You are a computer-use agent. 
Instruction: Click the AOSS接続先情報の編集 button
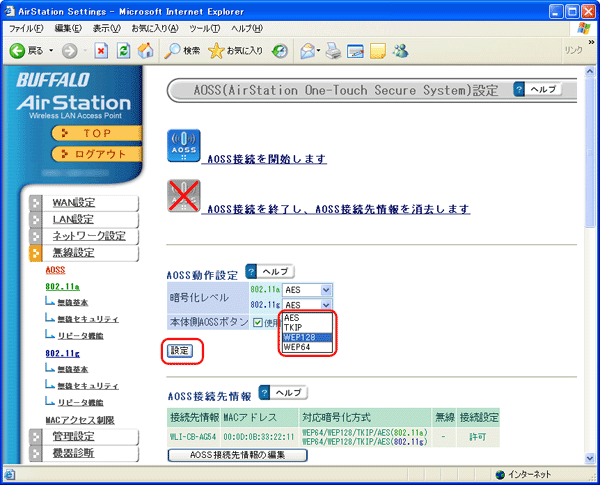(238, 455)
